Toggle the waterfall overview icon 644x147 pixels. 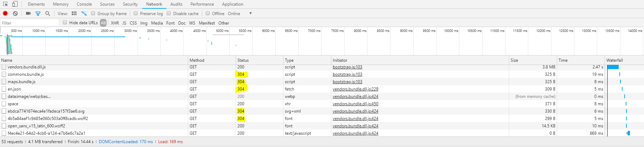[84, 14]
